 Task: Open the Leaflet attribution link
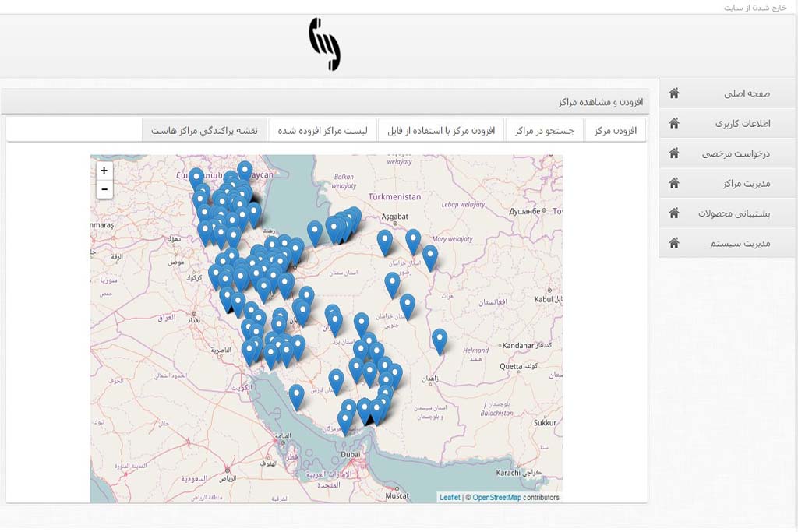[x=450, y=498]
